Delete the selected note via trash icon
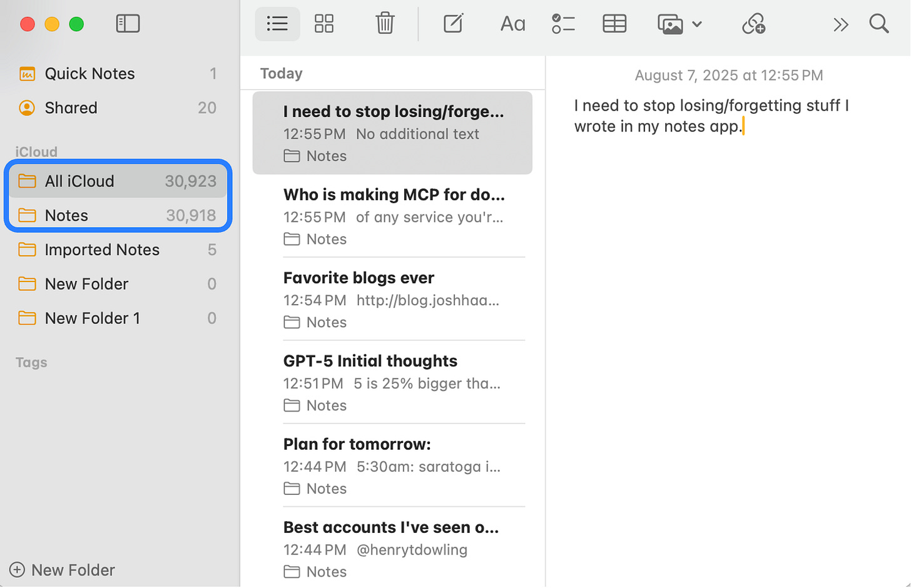911x588 pixels. point(385,24)
